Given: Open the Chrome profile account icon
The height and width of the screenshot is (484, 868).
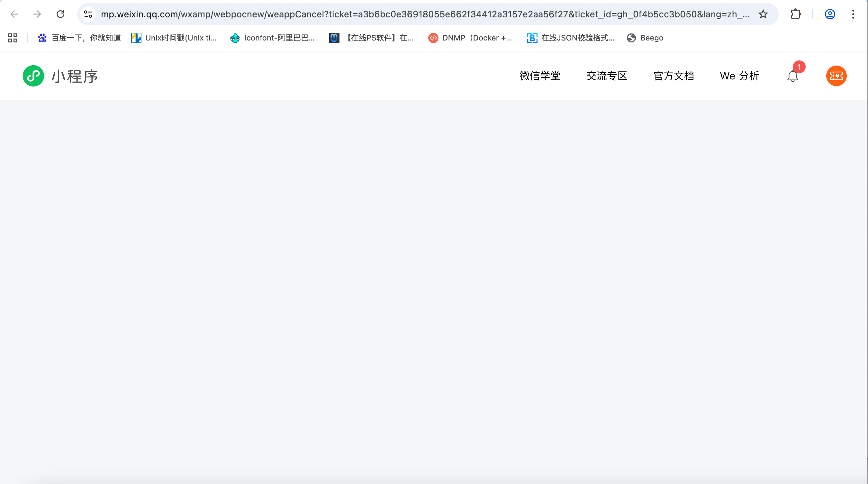Looking at the screenshot, I should (x=830, y=14).
